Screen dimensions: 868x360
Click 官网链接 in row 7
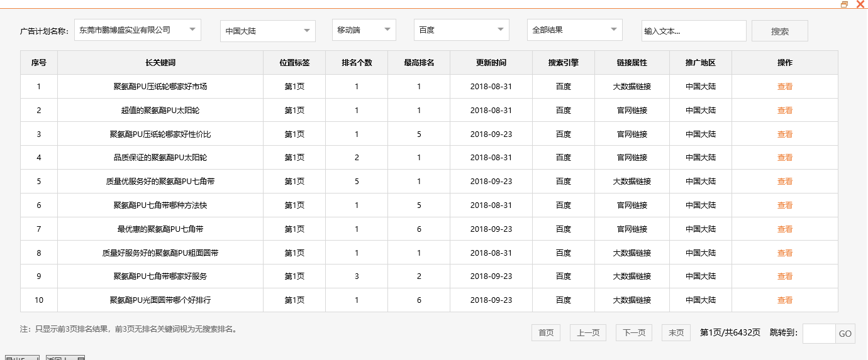[x=632, y=229]
